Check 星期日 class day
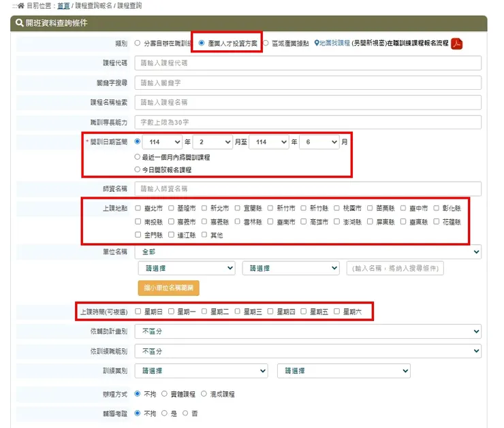Image resolution: width=504 pixels, height=428 pixels. (138, 312)
